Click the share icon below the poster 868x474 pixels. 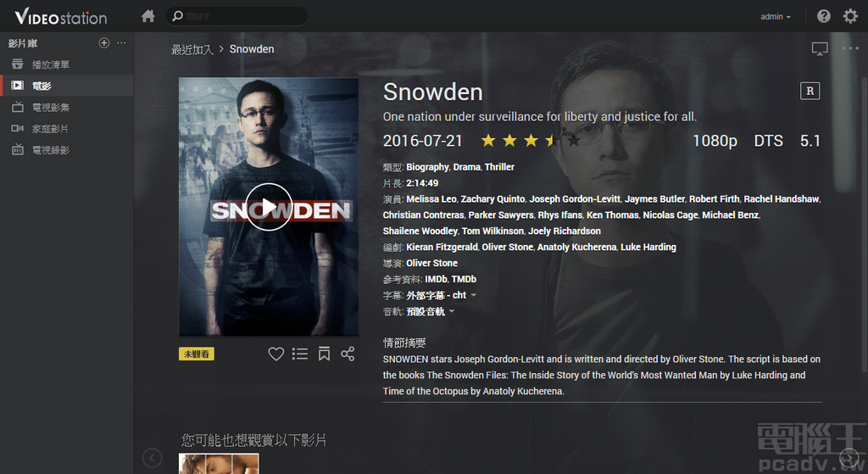[x=348, y=354]
